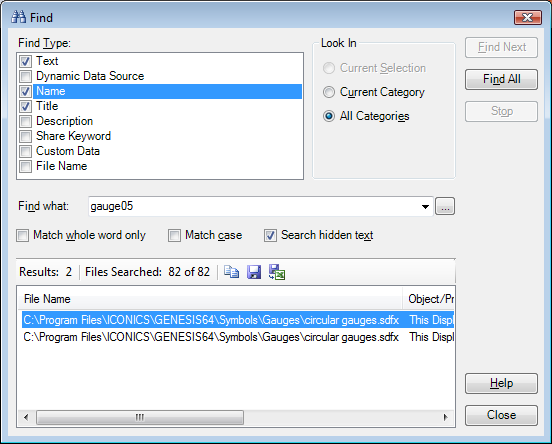
Task: Click the Object/Property column header
Action: click(428, 299)
